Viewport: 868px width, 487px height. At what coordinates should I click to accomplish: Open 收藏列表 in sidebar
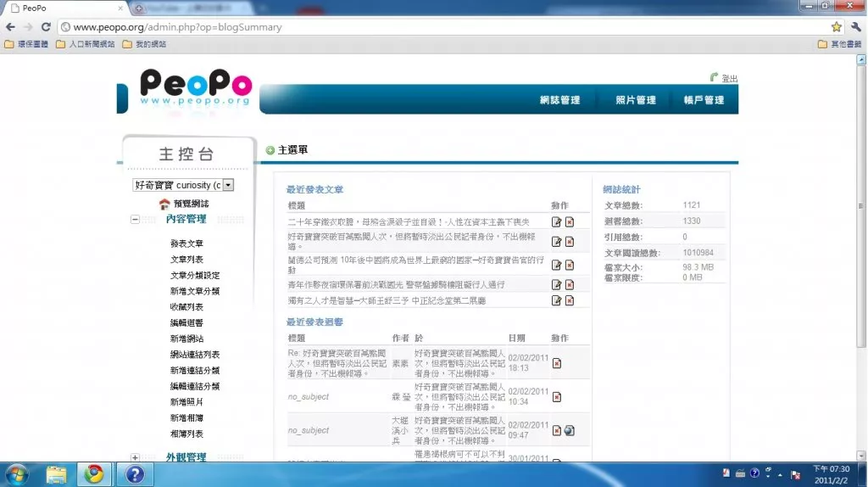pyautogui.click(x=186, y=307)
